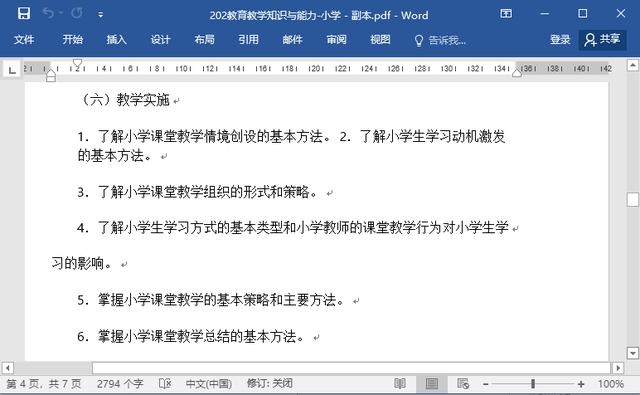Click the vertical scrollbar up arrow
Image resolution: width=640 pixels, height=395 pixels.
(x=633, y=65)
